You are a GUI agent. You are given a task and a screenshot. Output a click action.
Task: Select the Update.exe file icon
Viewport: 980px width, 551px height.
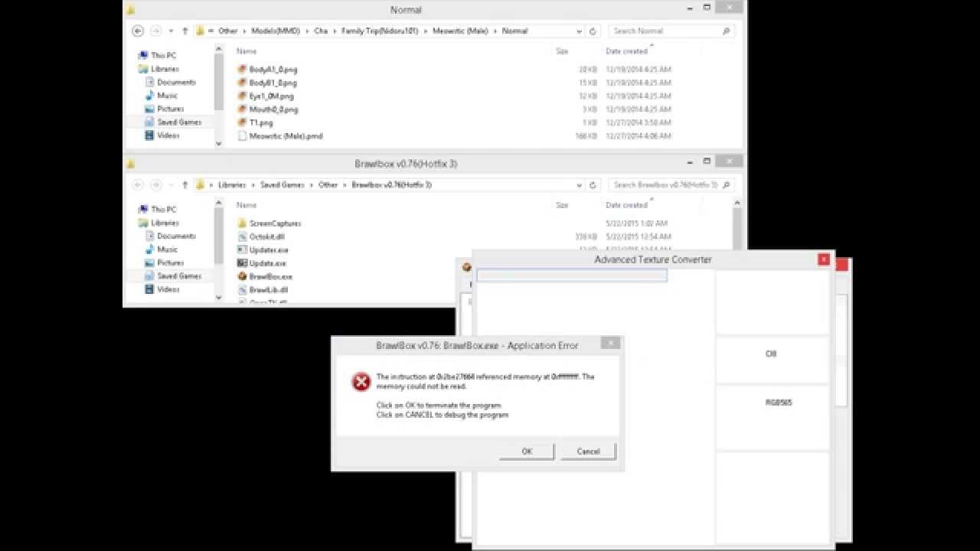click(x=242, y=263)
